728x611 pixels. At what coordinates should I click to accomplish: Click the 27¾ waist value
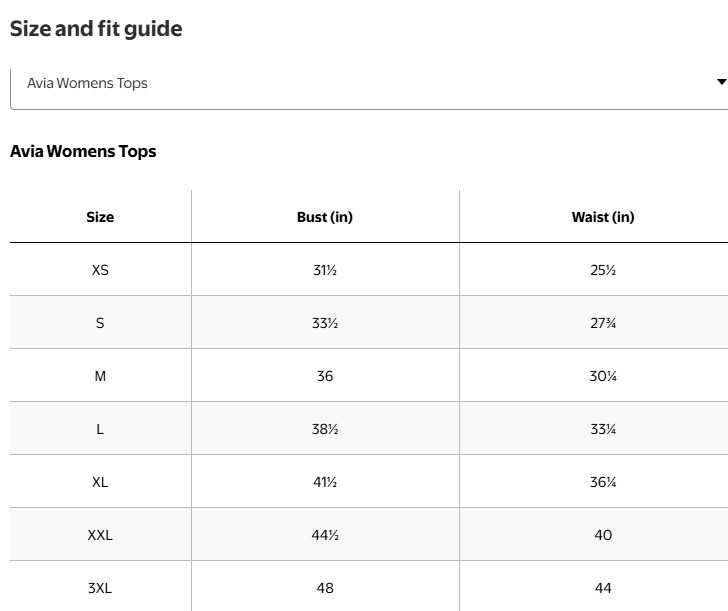tap(603, 323)
